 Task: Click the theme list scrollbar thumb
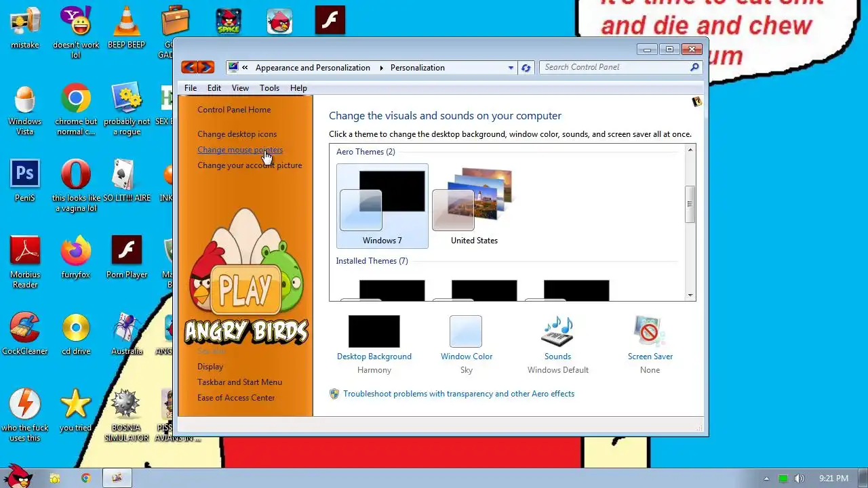tap(690, 204)
